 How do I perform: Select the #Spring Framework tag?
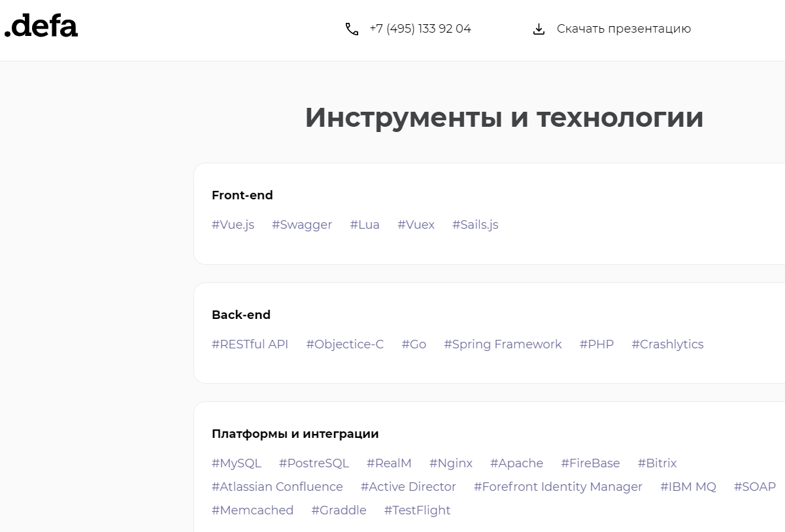(x=503, y=344)
